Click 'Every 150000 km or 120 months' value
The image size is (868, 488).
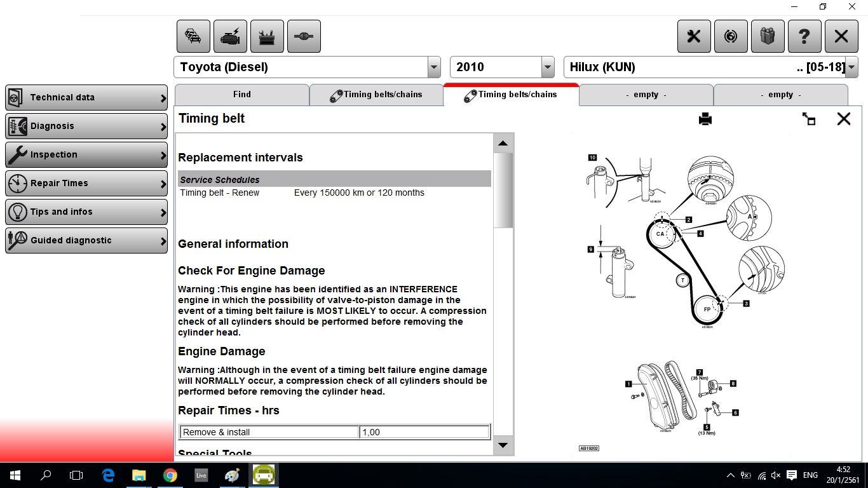click(359, 193)
